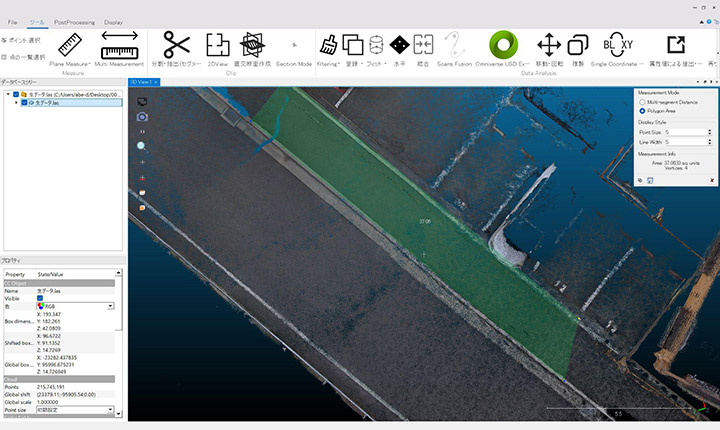The height and width of the screenshot is (430, 720).
Task: Collapse the root 生データ.las tree node
Action: pos(8,94)
